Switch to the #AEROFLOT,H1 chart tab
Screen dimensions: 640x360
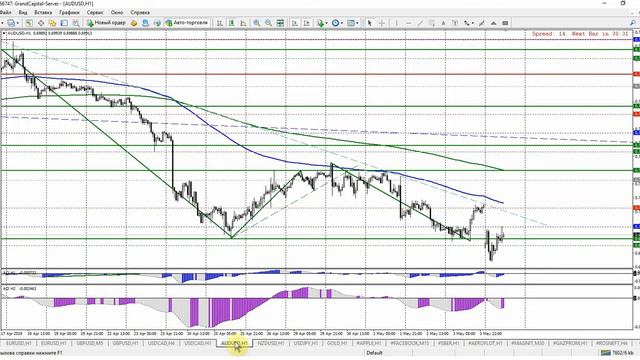click(x=485, y=343)
